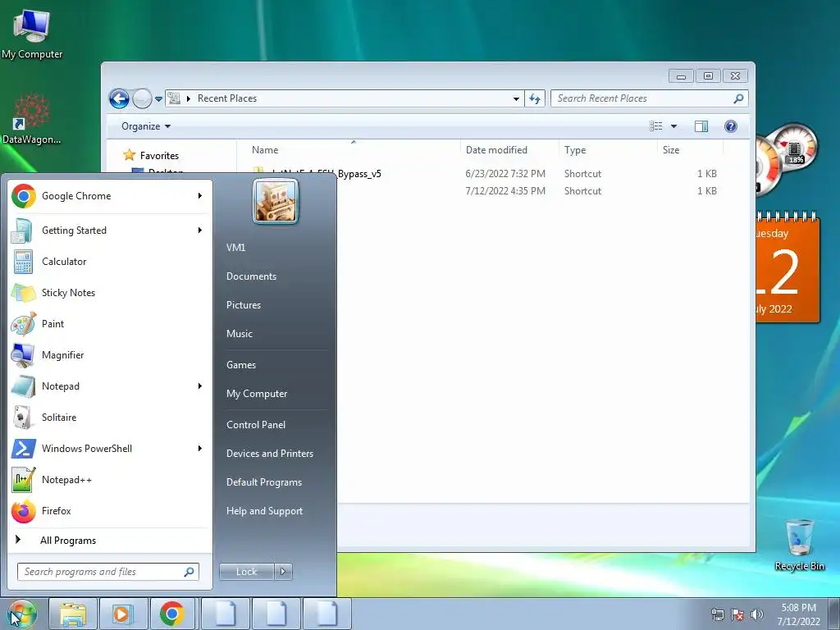Open VM1 user folder
The image size is (840, 630).
pos(235,248)
